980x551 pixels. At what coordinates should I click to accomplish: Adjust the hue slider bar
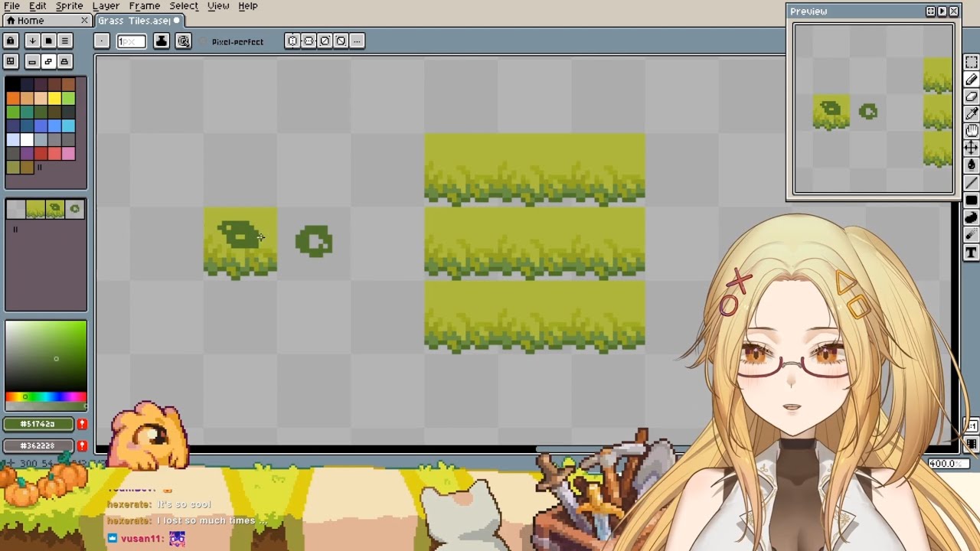46,396
